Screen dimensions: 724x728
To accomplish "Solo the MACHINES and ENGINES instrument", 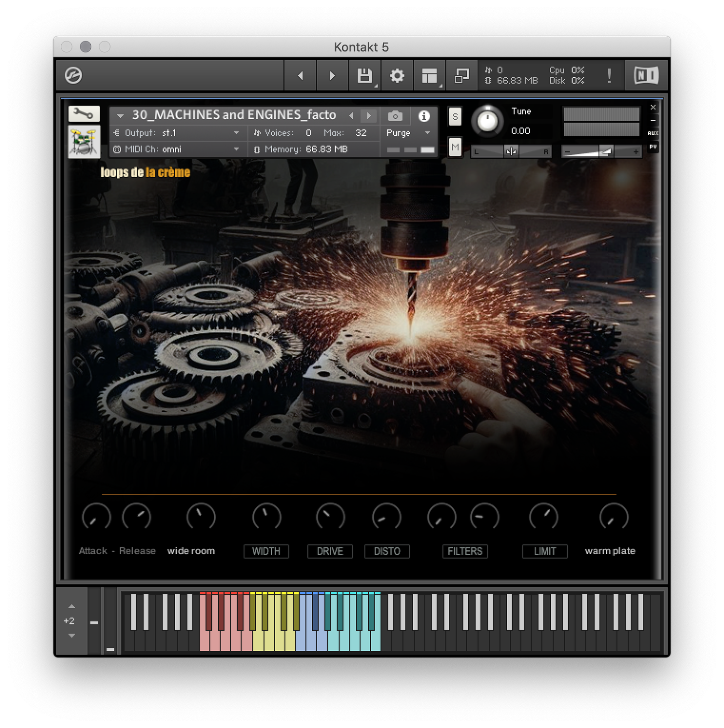I will click(x=454, y=116).
